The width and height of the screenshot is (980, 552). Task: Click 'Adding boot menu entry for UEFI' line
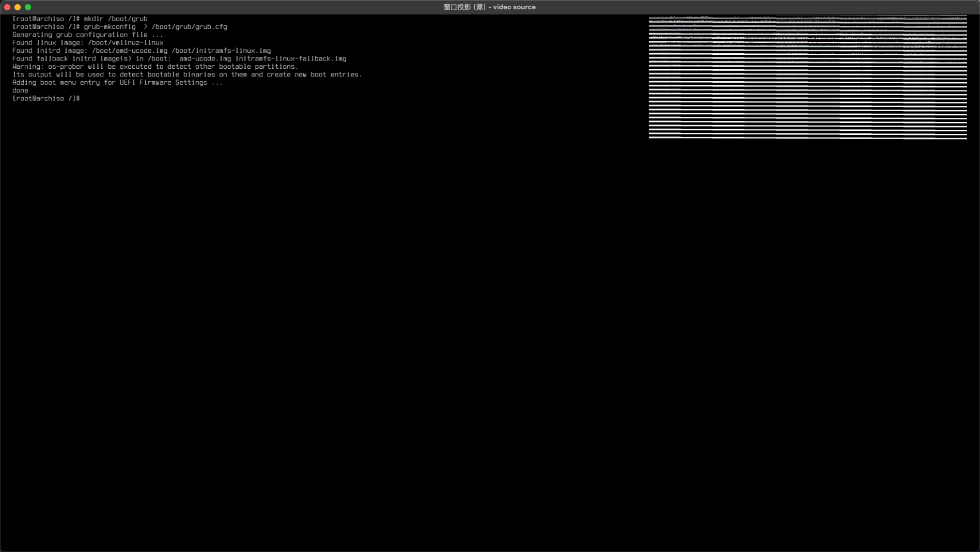coord(118,83)
